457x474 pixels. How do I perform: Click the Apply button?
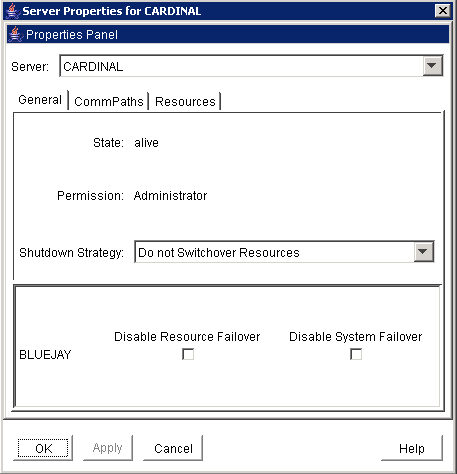tap(108, 448)
